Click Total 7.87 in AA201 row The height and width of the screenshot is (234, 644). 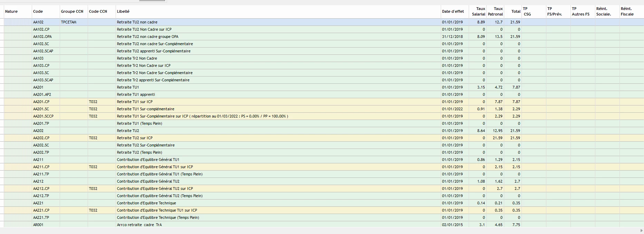(x=516, y=87)
